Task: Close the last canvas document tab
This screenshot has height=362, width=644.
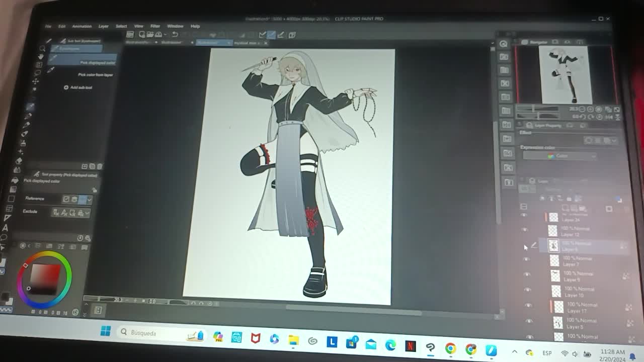Action: pyautogui.click(x=266, y=43)
